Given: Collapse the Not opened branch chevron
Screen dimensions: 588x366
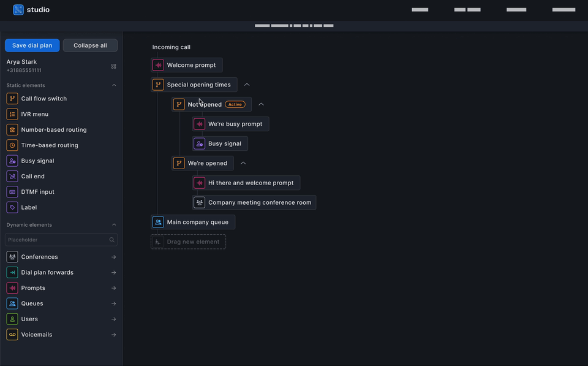Looking at the screenshot, I should pos(261,104).
